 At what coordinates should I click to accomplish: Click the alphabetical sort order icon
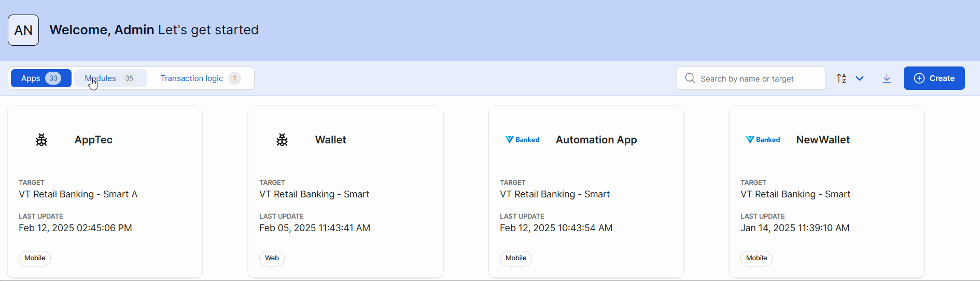click(841, 78)
